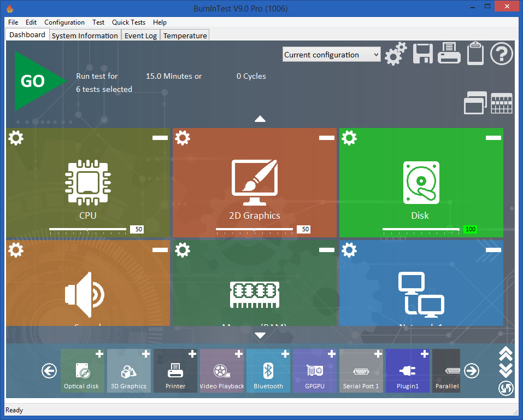Image resolution: width=523 pixels, height=420 pixels.
Task: Click the double down chevron icon
Action: [x=506, y=370]
